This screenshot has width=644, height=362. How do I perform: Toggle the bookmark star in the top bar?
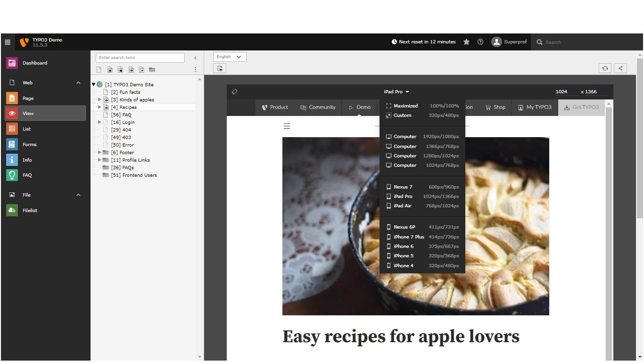(x=466, y=41)
